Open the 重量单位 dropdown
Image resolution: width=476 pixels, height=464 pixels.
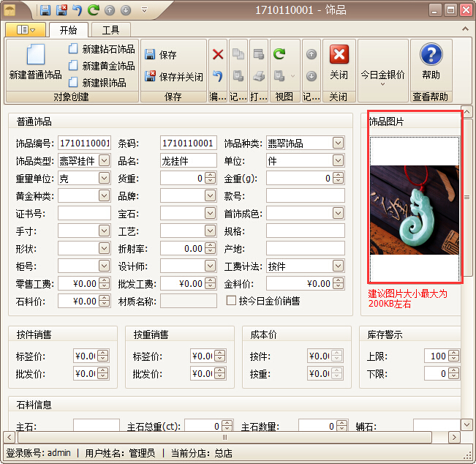coord(104,178)
